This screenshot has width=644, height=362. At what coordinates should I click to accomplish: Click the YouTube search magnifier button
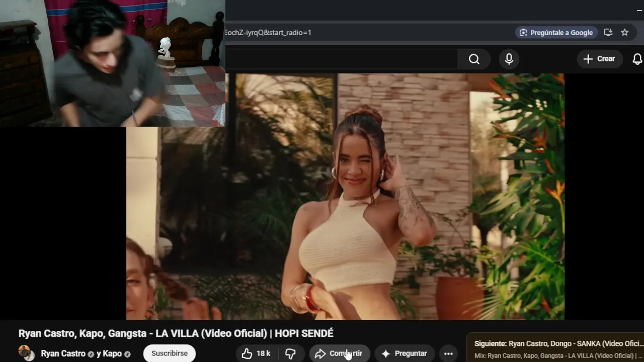[474, 59]
